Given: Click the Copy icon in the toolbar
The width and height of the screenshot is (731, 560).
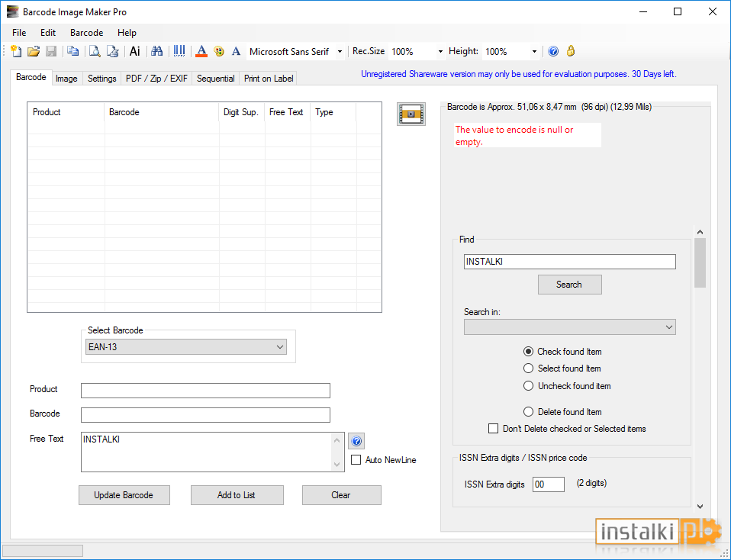Looking at the screenshot, I should click(72, 51).
